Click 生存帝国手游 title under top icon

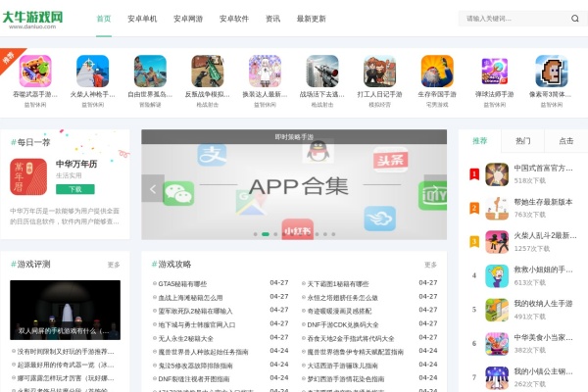pos(437,94)
